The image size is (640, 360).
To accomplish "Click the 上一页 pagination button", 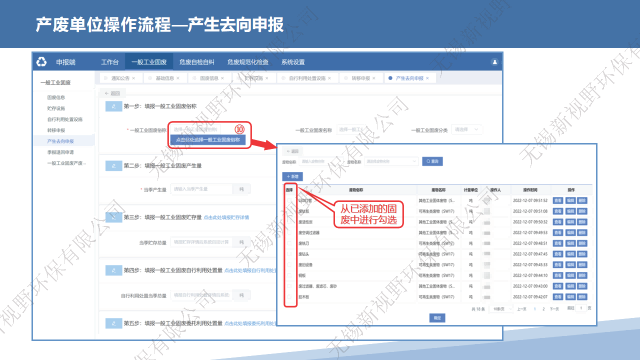I will pos(522,309).
